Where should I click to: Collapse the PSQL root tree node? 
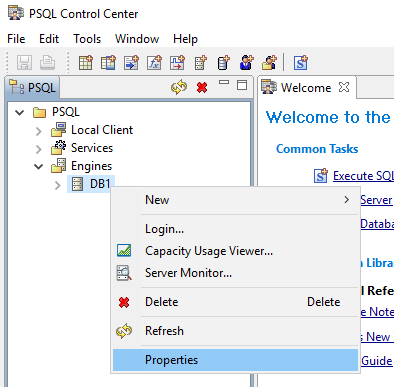coord(20,112)
